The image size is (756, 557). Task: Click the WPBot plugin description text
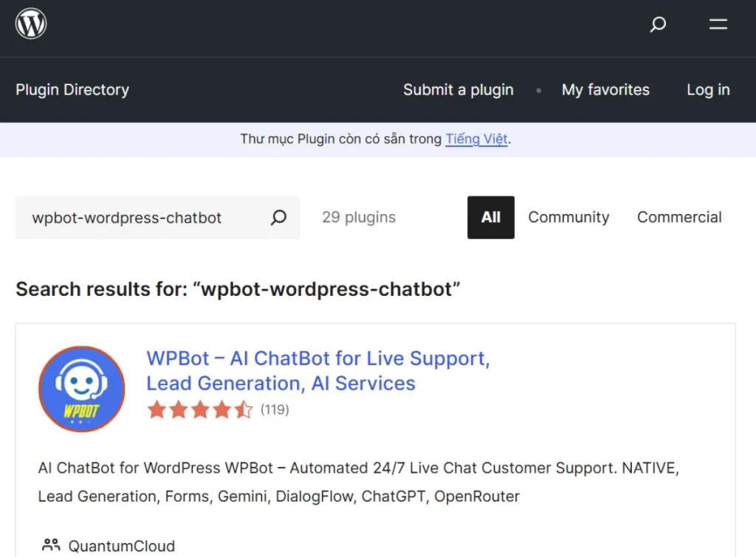358,482
